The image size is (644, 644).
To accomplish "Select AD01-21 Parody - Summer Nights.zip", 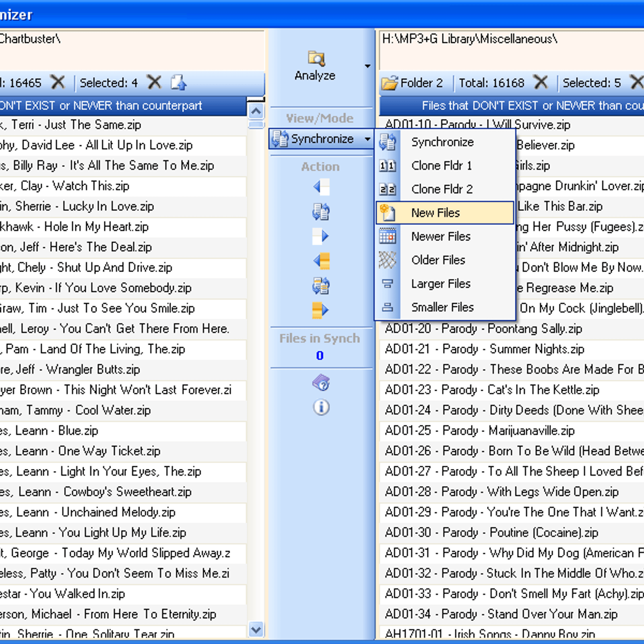I will tap(512, 349).
